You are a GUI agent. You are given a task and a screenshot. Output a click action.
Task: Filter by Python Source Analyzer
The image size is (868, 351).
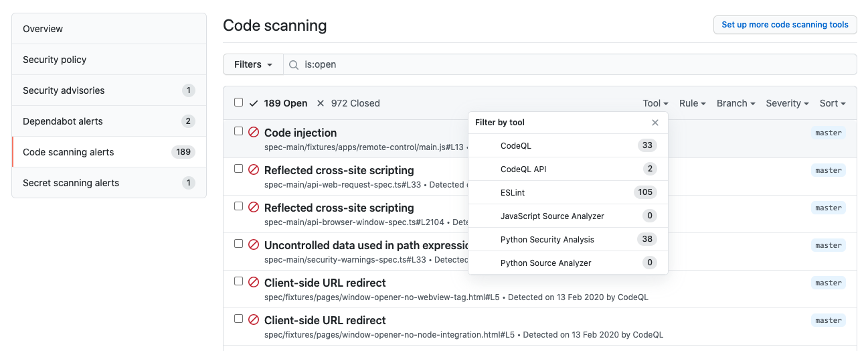coord(568,263)
